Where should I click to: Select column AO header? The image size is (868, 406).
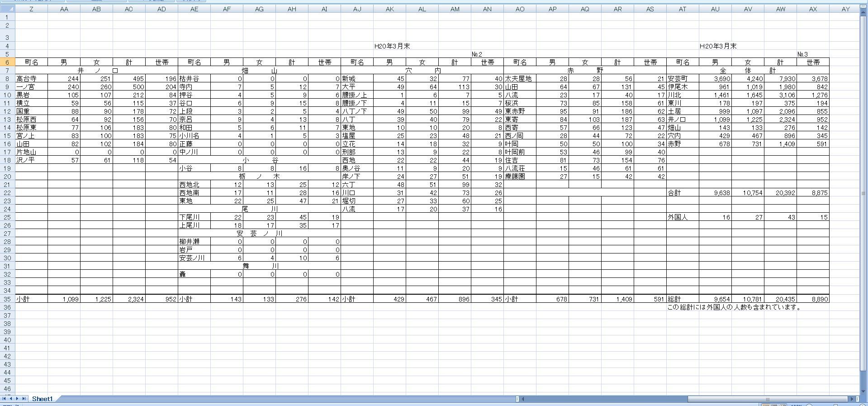click(520, 9)
